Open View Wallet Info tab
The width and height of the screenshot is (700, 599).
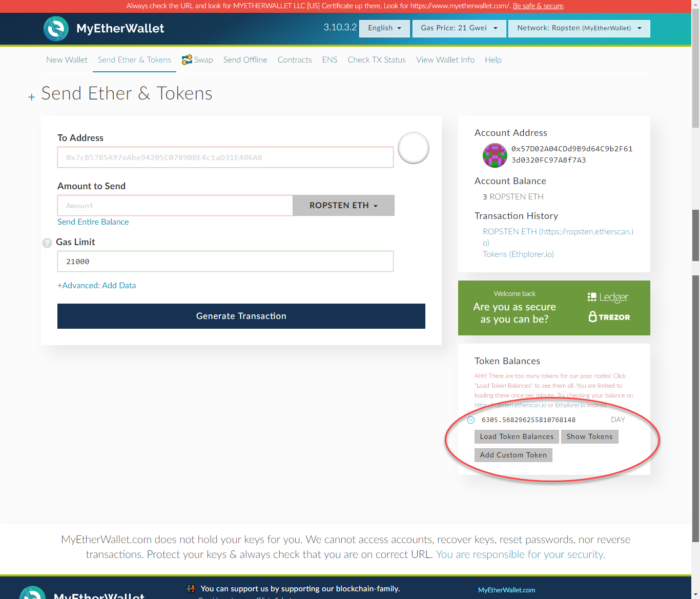pyautogui.click(x=445, y=60)
